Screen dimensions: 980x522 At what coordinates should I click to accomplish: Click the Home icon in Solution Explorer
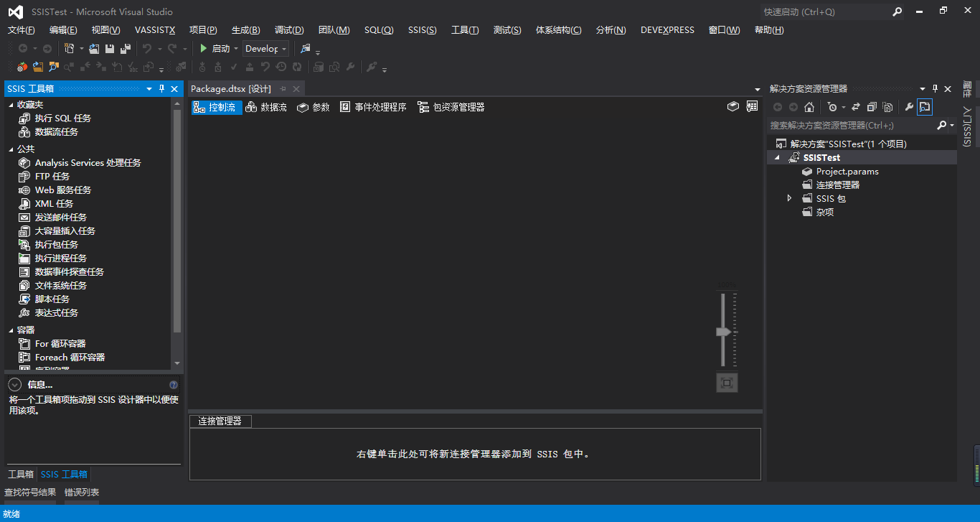coord(809,107)
